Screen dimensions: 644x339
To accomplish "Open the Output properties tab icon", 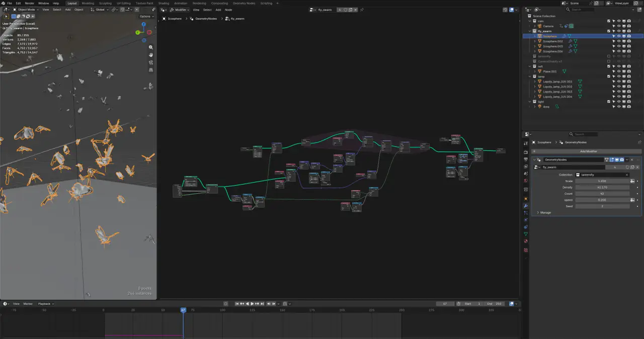I will coord(526,159).
